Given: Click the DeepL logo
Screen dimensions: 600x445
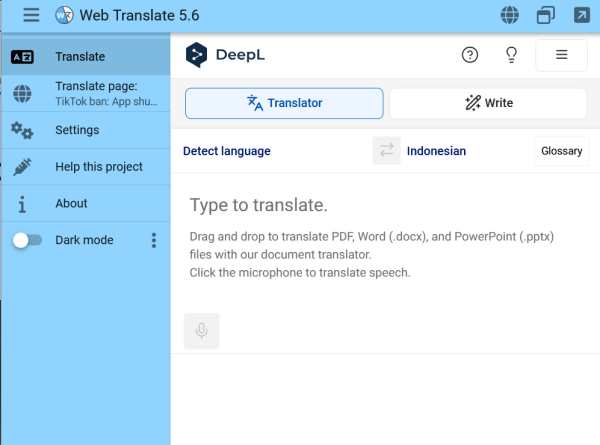Looking at the screenshot, I should (225, 55).
